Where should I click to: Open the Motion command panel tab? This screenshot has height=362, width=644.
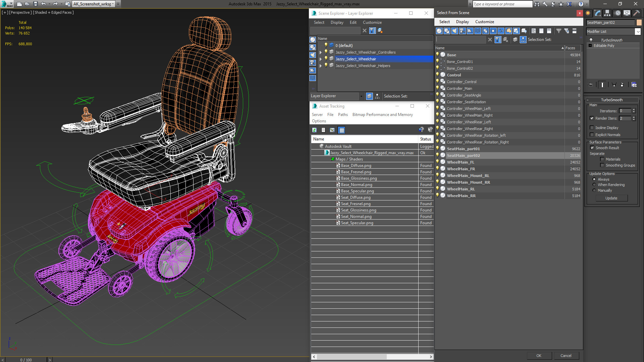pyautogui.click(x=618, y=13)
